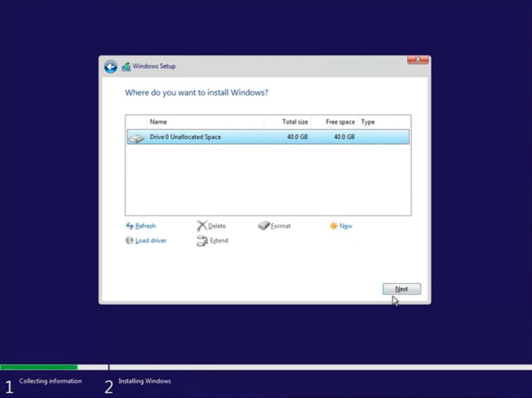Click the Load driver disc icon
The height and width of the screenshot is (398, 532).
click(x=130, y=241)
